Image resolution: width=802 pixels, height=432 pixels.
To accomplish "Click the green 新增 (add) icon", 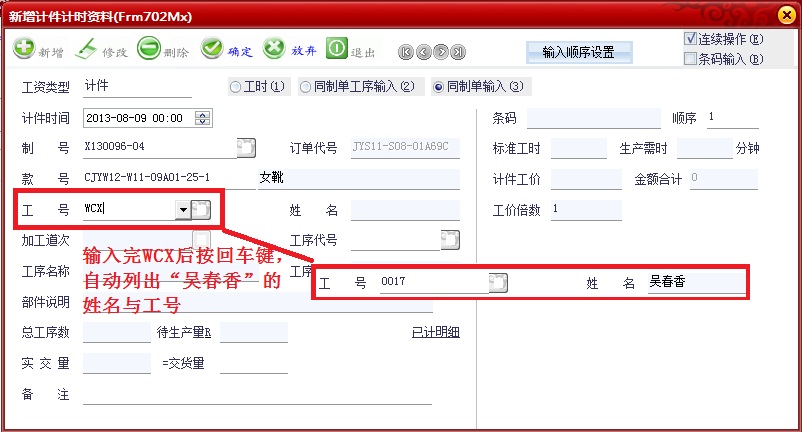I will click(24, 48).
